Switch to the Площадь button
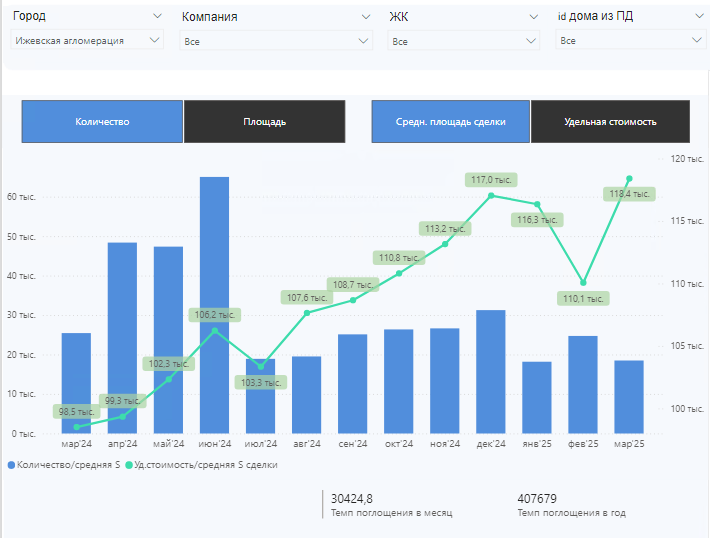Screen dimensions: 710x538 (264, 121)
